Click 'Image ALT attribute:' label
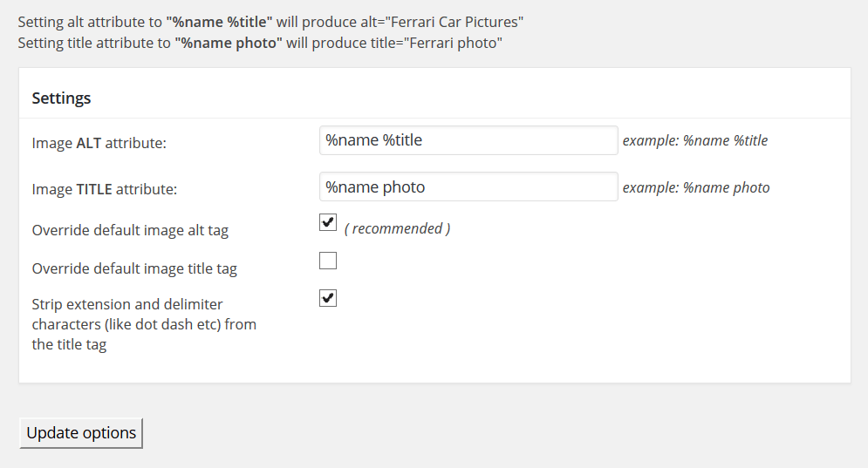This screenshot has height=468, width=868. (x=99, y=143)
